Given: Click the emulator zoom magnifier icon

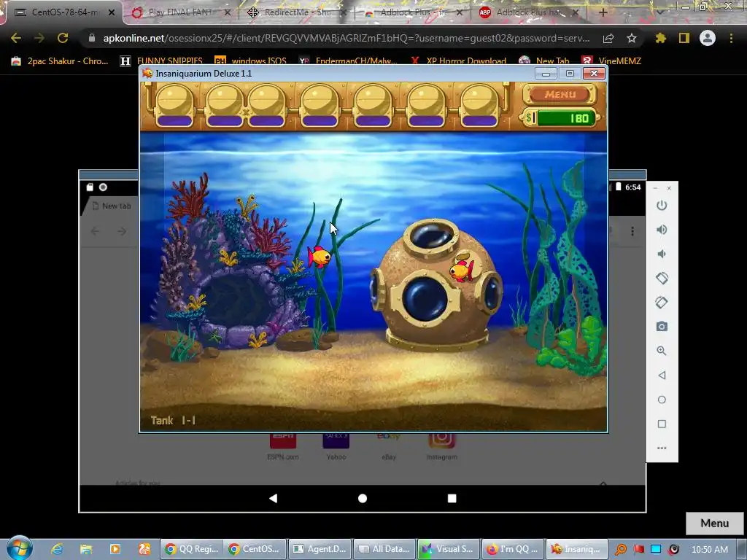Looking at the screenshot, I should 662,351.
